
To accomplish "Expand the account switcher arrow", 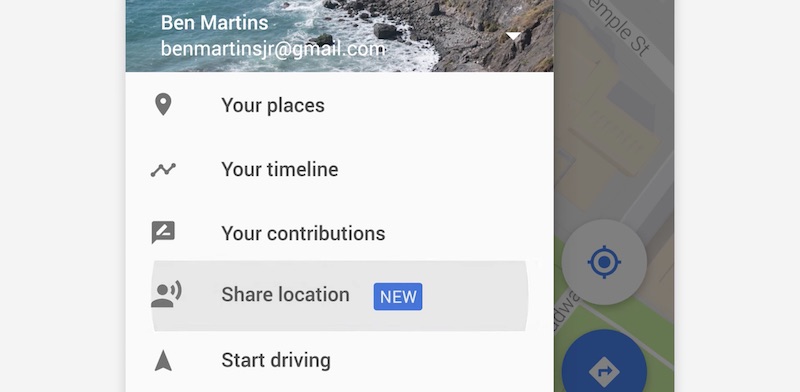I will [513, 36].
